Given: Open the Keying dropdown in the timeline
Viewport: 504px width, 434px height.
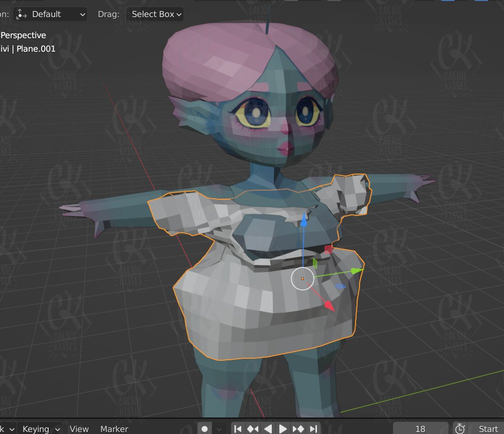Looking at the screenshot, I should (x=41, y=428).
